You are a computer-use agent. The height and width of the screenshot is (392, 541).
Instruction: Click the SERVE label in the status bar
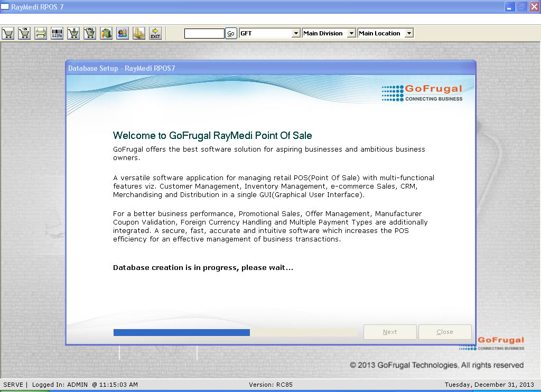click(x=13, y=385)
